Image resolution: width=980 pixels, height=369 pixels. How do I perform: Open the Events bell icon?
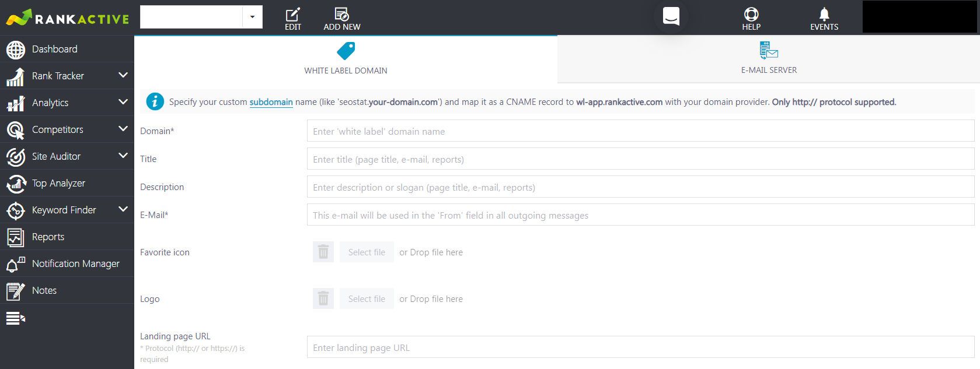[824, 14]
